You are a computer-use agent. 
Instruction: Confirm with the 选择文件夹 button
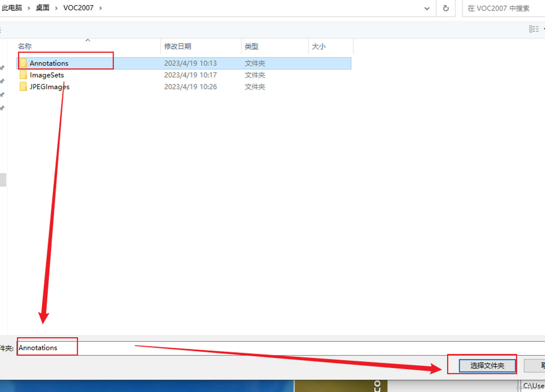tap(487, 365)
